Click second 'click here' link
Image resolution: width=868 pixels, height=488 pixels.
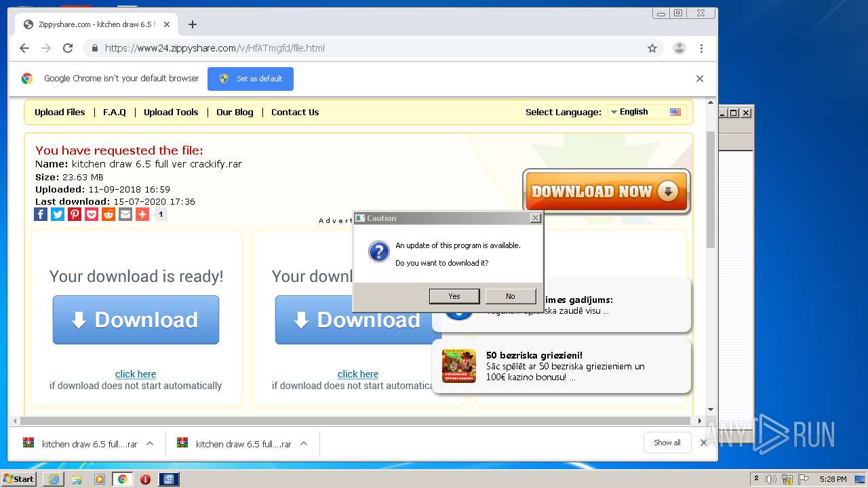(358, 374)
